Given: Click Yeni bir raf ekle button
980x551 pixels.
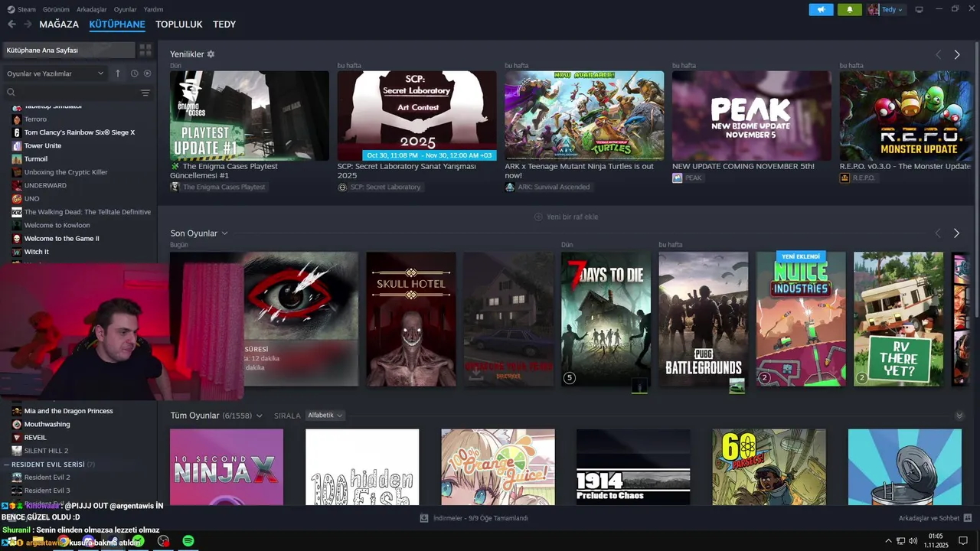Looking at the screenshot, I should point(566,217).
